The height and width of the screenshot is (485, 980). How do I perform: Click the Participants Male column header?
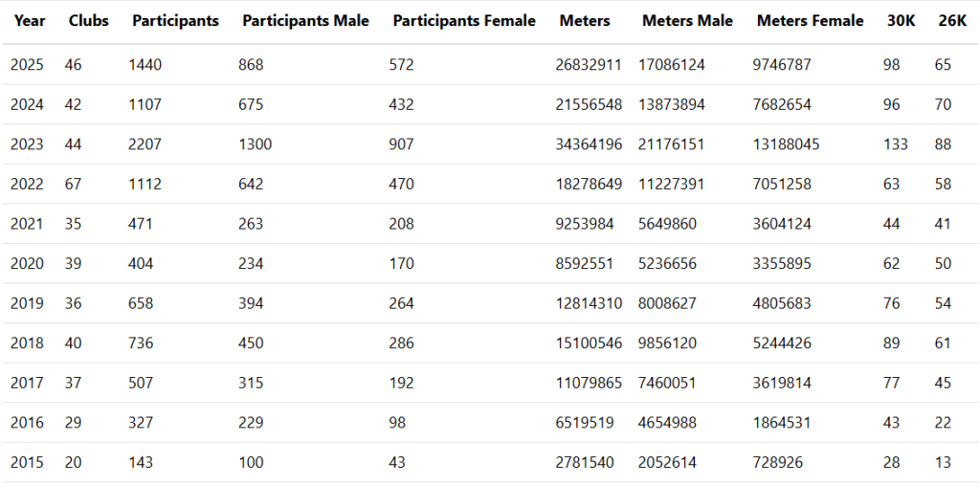coord(305,21)
